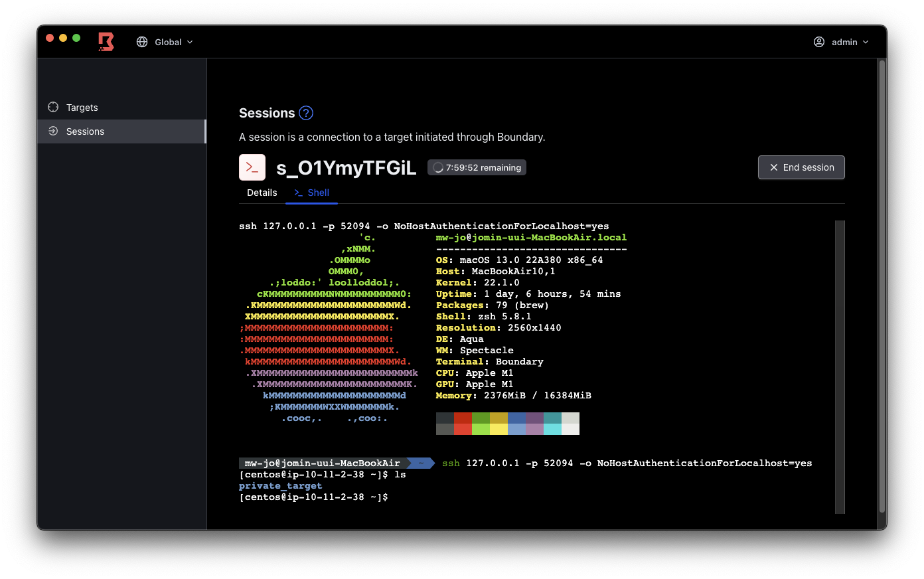Image resolution: width=924 pixels, height=579 pixels.
Task: Open the Global scope dropdown
Action: pyautogui.click(x=165, y=42)
